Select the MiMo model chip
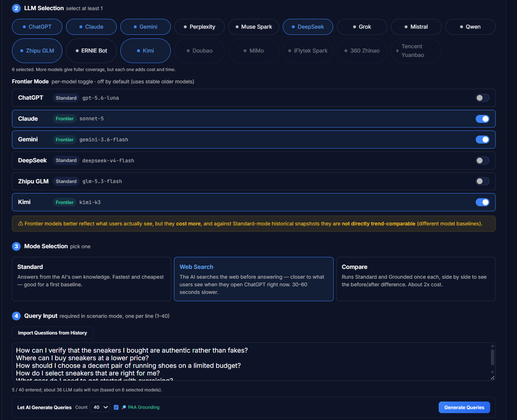Viewport: 517px width, 420px height. (254, 51)
